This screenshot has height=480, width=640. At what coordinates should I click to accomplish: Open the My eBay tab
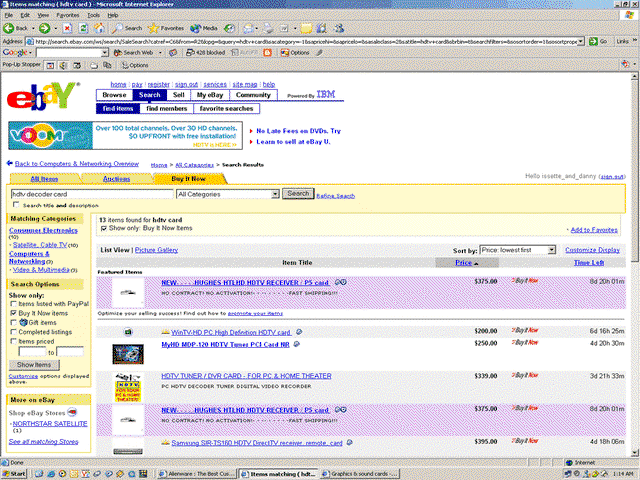[x=210, y=95]
